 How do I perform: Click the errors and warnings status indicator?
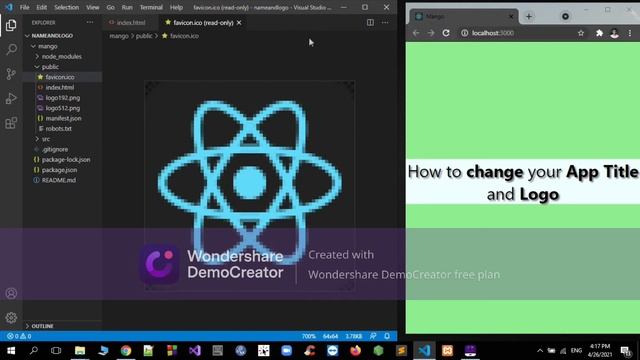pyautogui.click(x=19, y=336)
